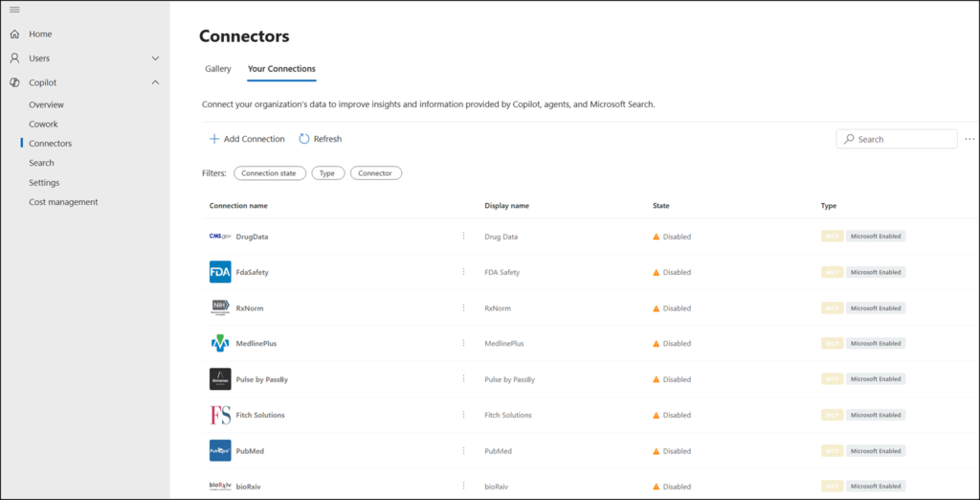Screen dimensions: 980x500
Task: Sort by the Type column header
Action: coord(828,206)
